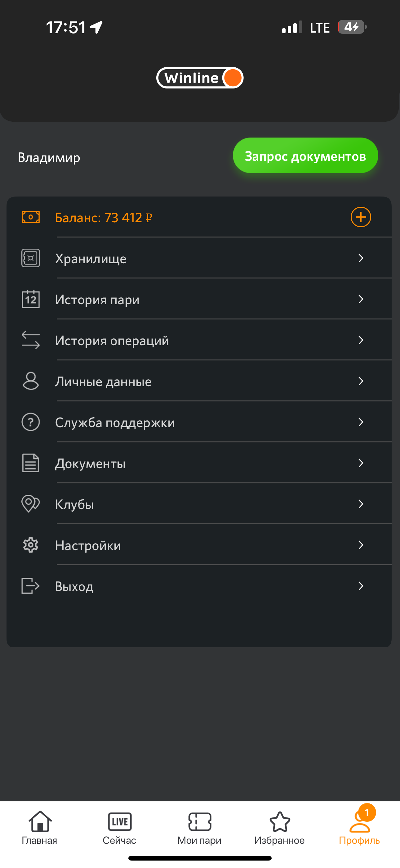This screenshot has width=400, height=868.
Task: Tap the Баланс: 73 412 ₽ label
Action: [x=104, y=218]
